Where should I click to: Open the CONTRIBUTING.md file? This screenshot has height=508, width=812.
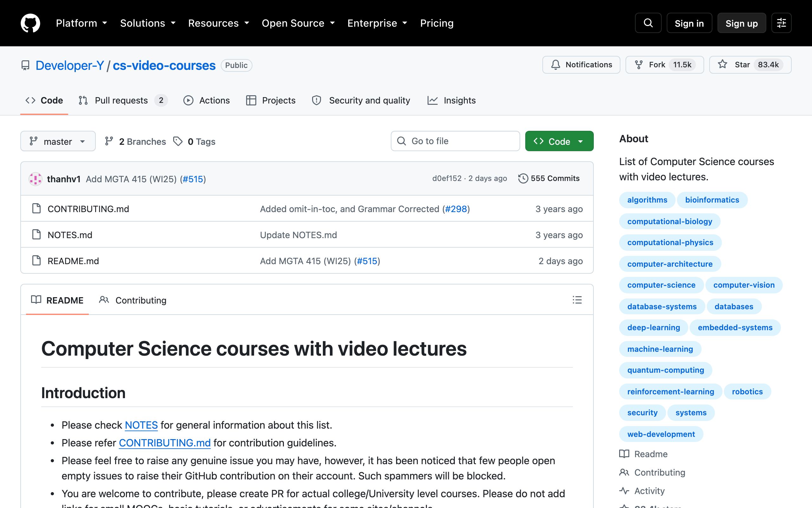pyautogui.click(x=88, y=209)
